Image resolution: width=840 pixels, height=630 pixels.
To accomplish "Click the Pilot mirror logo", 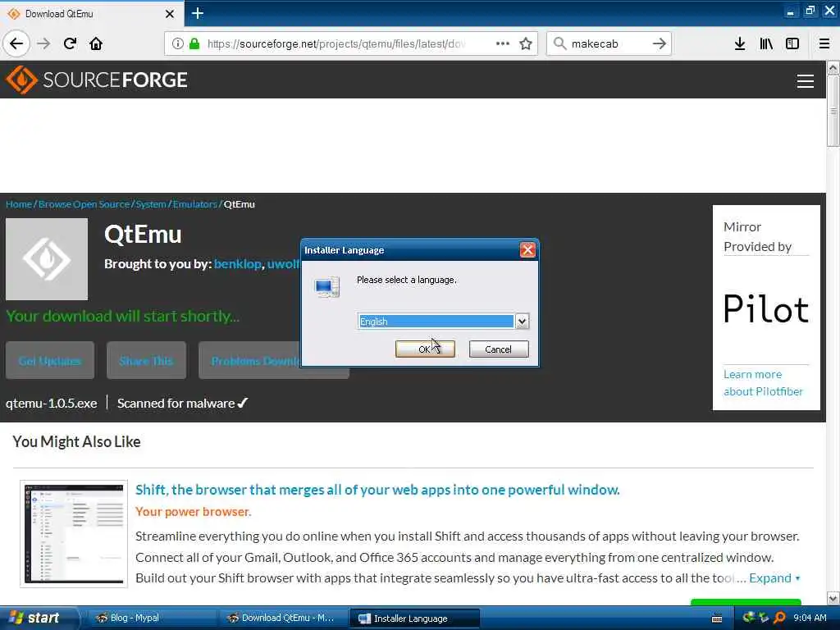I will 766,309.
